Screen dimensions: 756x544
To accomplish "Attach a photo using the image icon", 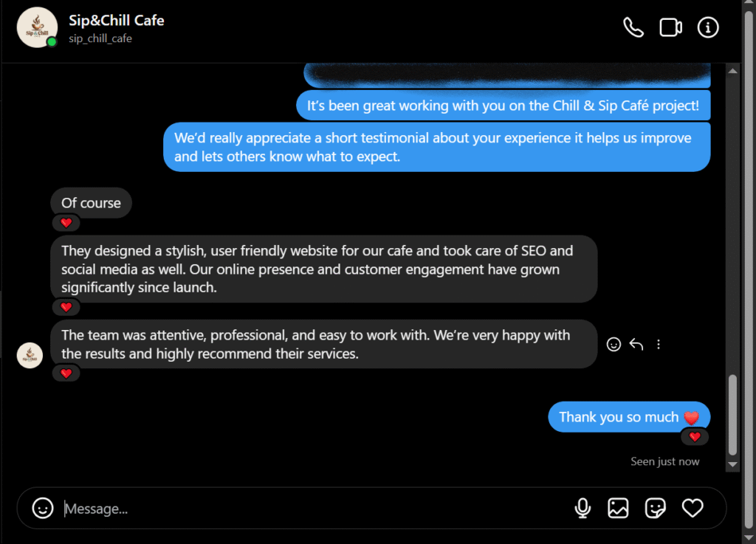I will (618, 508).
